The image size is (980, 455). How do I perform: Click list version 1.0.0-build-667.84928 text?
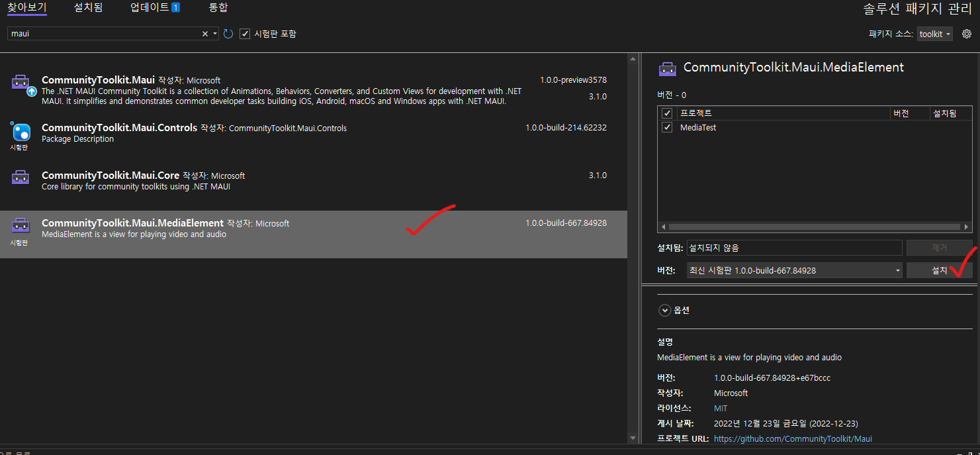566,223
